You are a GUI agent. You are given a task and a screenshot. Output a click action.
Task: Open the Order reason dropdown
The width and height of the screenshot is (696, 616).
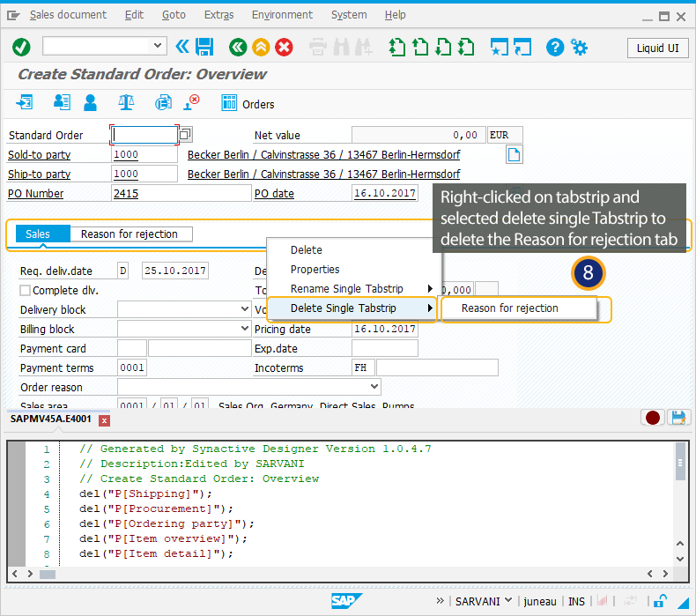tap(374, 386)
